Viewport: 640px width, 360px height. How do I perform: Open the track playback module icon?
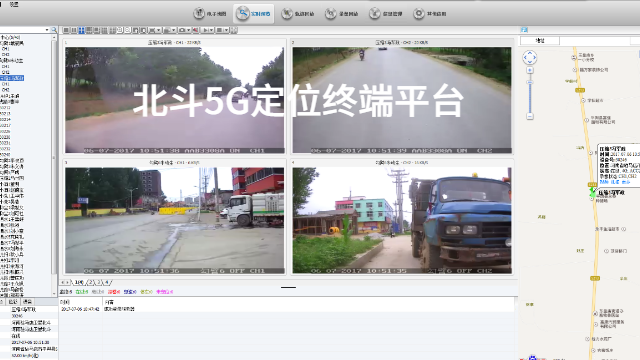[287, 13]
